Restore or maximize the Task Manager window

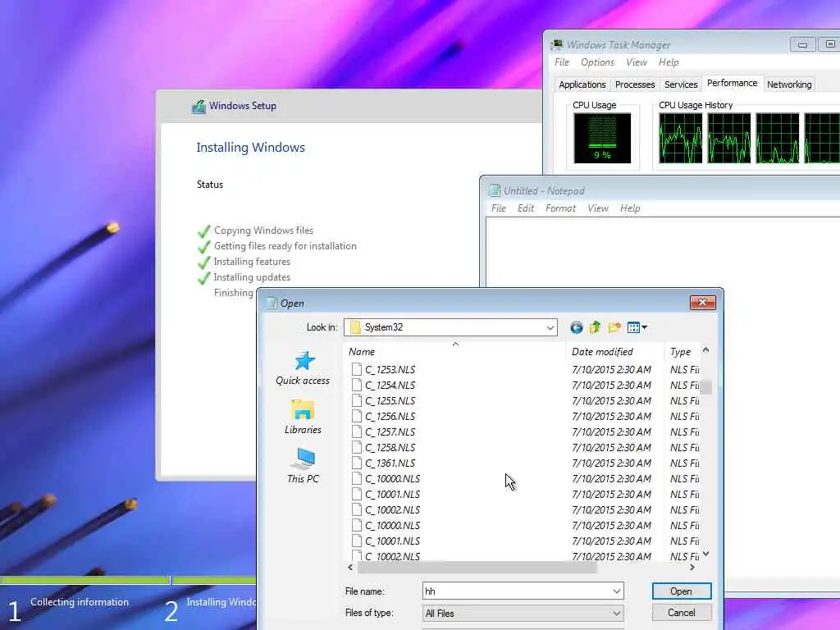click(x=829, y=44)
